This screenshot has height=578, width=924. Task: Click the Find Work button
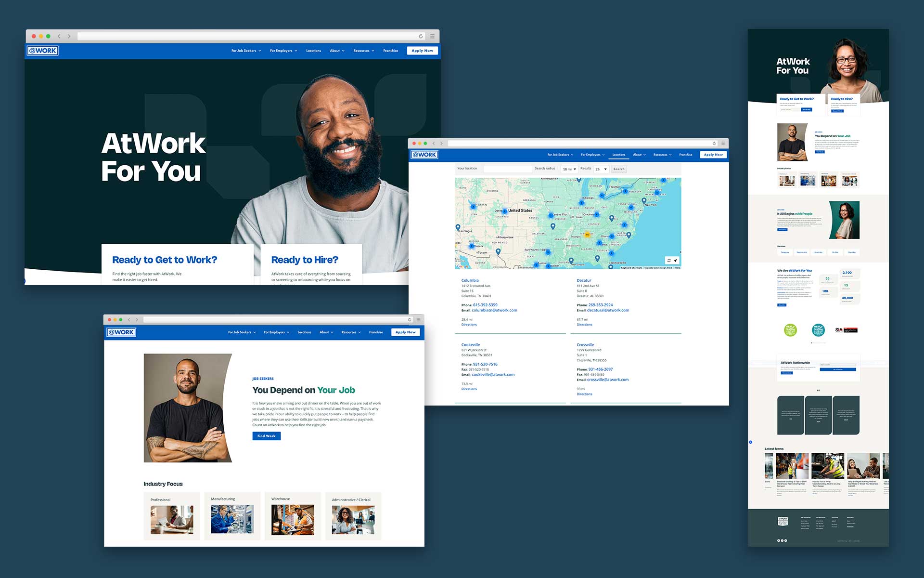pyautogui.click(x=266, y=436)
